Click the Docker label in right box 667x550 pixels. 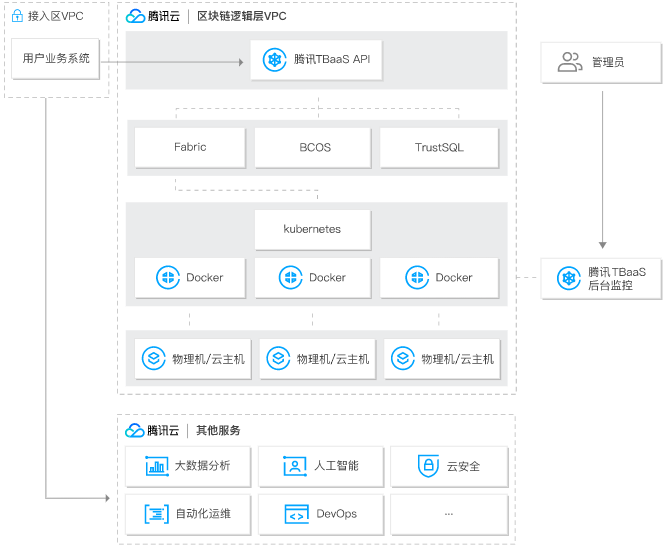tap(454, 278)
